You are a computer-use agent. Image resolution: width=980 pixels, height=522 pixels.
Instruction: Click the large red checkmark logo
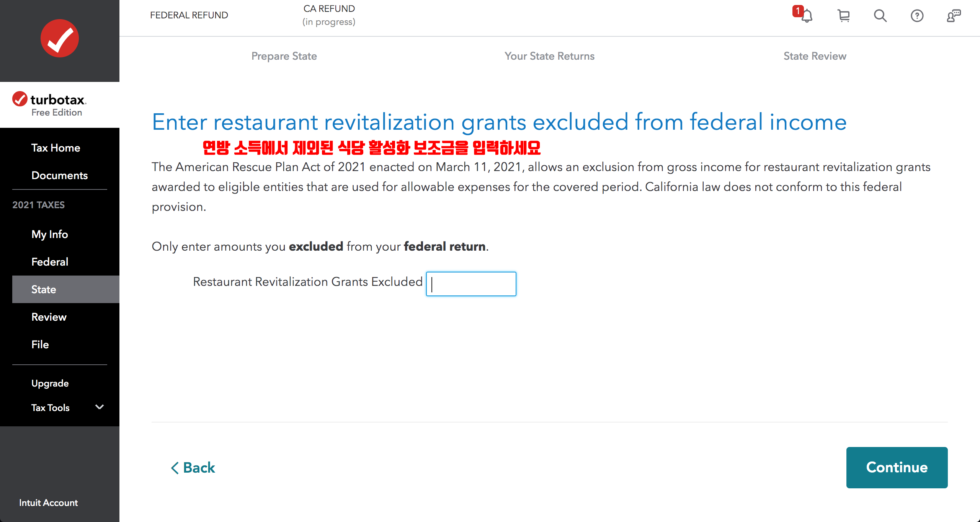coord(60,38)
